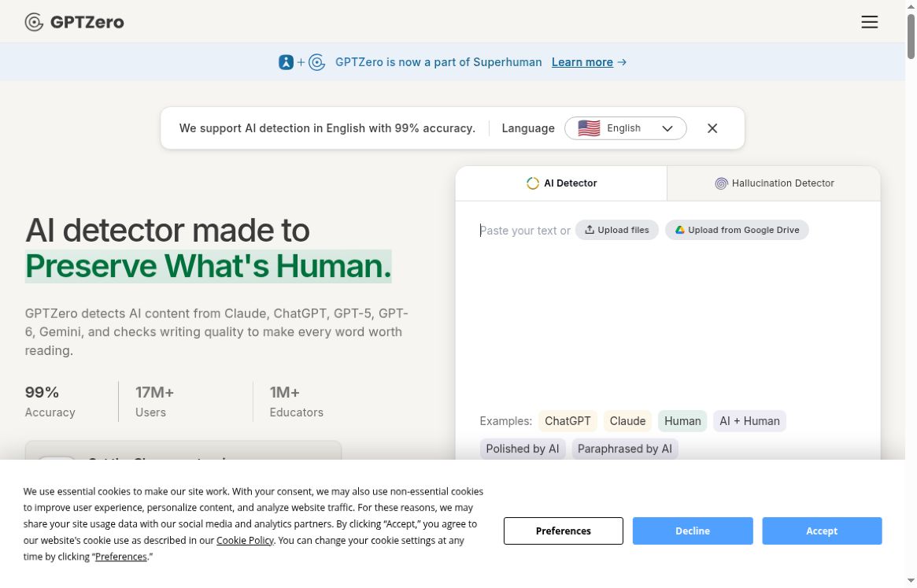
Task: Follow the Learn more link
Action: (582, 62)
